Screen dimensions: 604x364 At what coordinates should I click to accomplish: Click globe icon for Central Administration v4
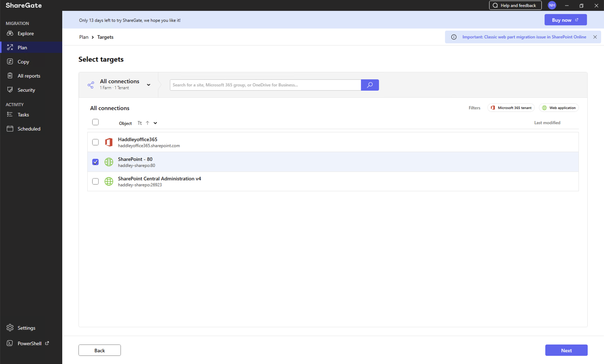109,181
